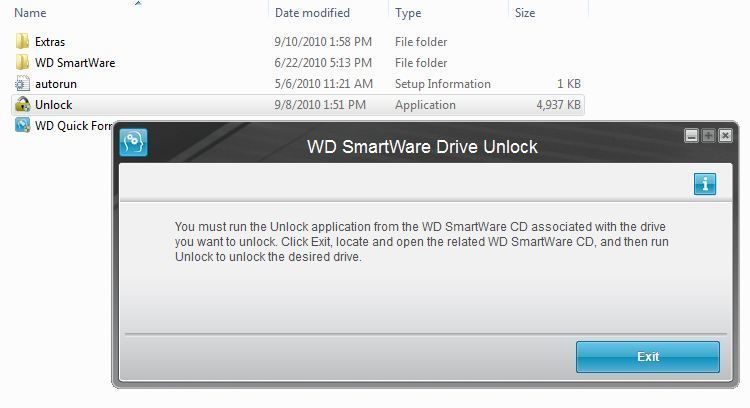The height and width of the screenshot is (408, 750).
Task: Select the Extras folder name
Action: (x=50, y=42)
